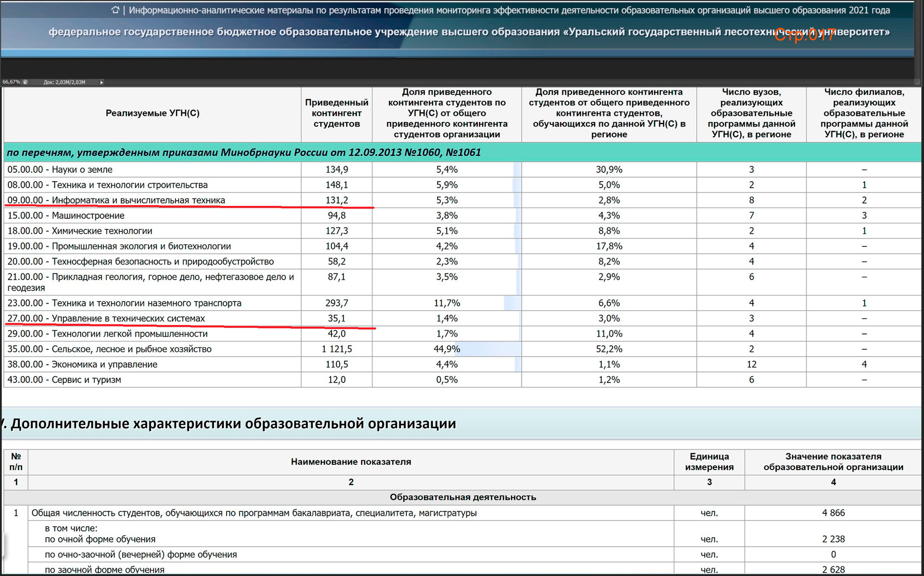Expand the document info arrow menu
The height and width of the screenshot is (576, 924).
101,82
